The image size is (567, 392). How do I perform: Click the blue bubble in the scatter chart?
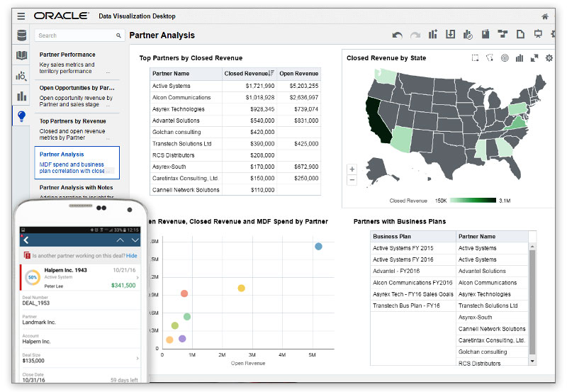click(318, 246)
